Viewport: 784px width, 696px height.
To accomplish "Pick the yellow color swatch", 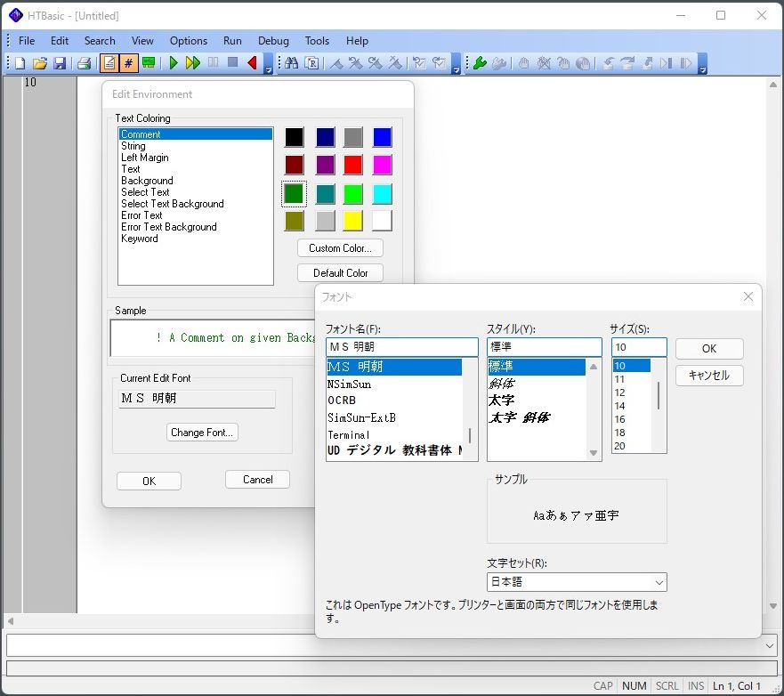I will (353, 221).
